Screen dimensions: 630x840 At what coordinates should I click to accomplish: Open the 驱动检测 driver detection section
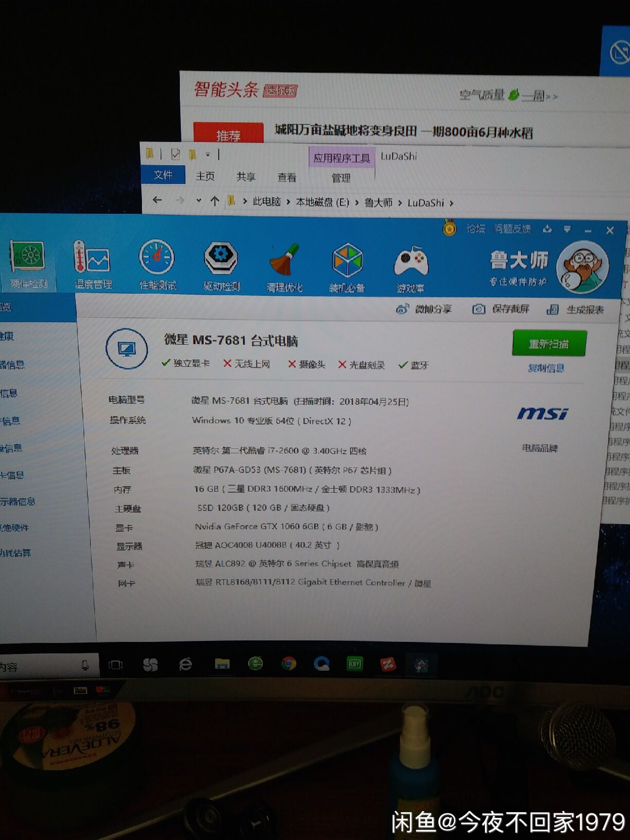click(221, 266)
